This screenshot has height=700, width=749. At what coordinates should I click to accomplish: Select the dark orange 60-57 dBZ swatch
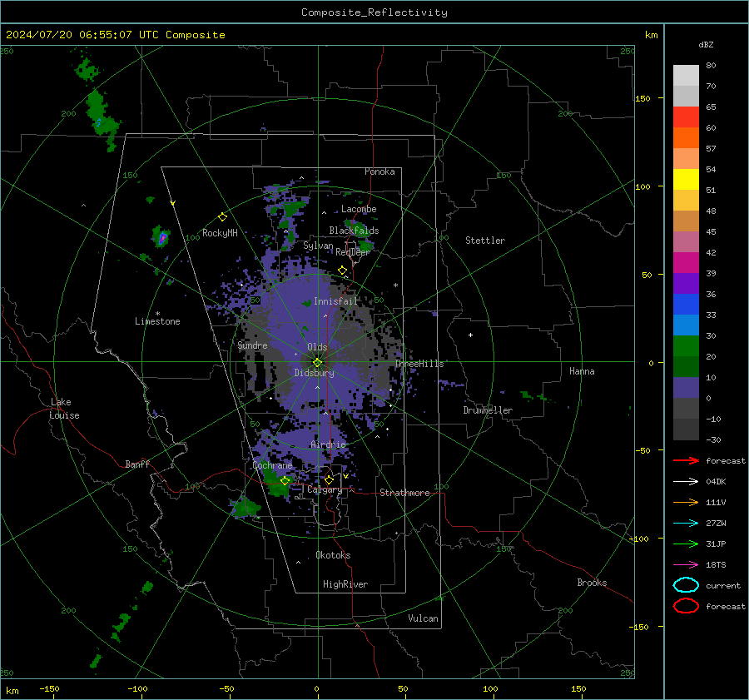pyautogui.click(x=686, y=138)
